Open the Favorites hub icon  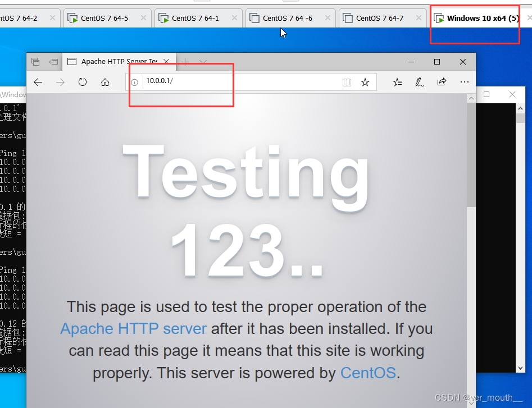[x=397, y=82]
